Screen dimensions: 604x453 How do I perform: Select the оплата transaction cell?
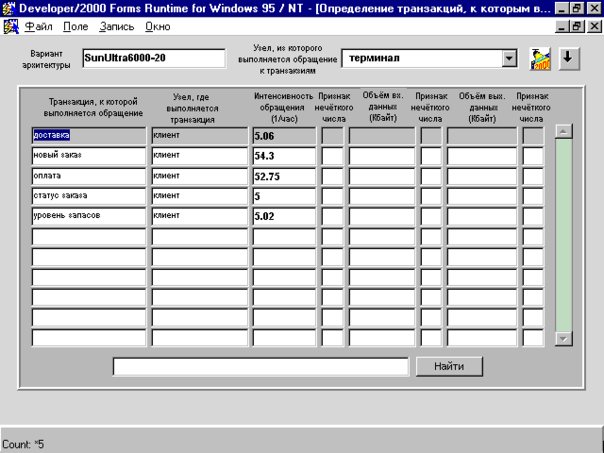[89, 176]
